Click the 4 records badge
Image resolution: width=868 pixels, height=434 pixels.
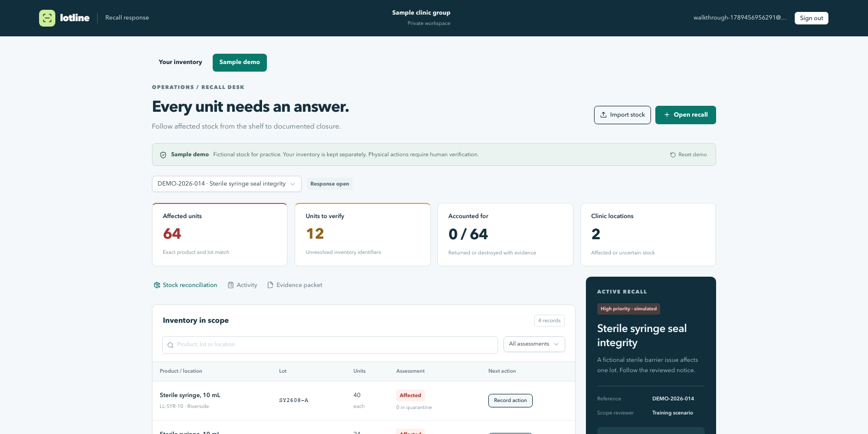[x=550, y=321]
